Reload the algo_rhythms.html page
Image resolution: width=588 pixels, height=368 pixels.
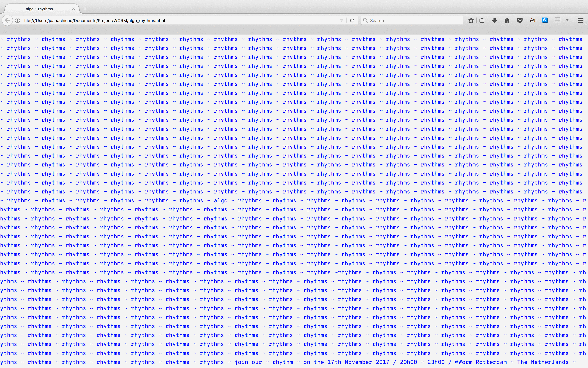(x=352, y=21)
